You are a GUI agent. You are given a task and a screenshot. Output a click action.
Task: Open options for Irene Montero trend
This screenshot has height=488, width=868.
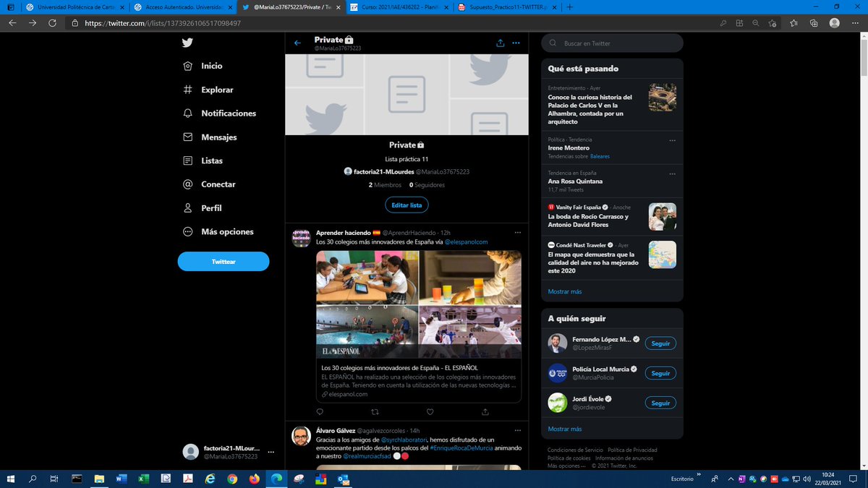point(672,140)
